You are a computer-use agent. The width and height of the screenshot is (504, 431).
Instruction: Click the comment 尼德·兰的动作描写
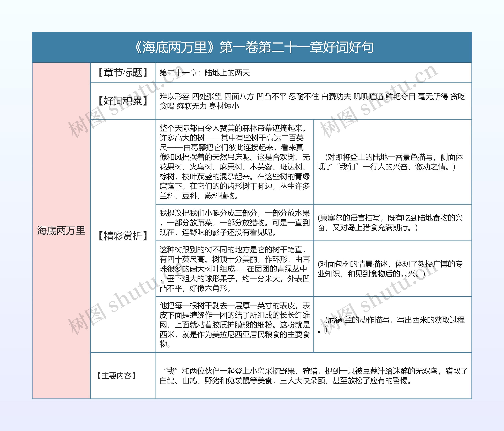[x=391, y=324]
